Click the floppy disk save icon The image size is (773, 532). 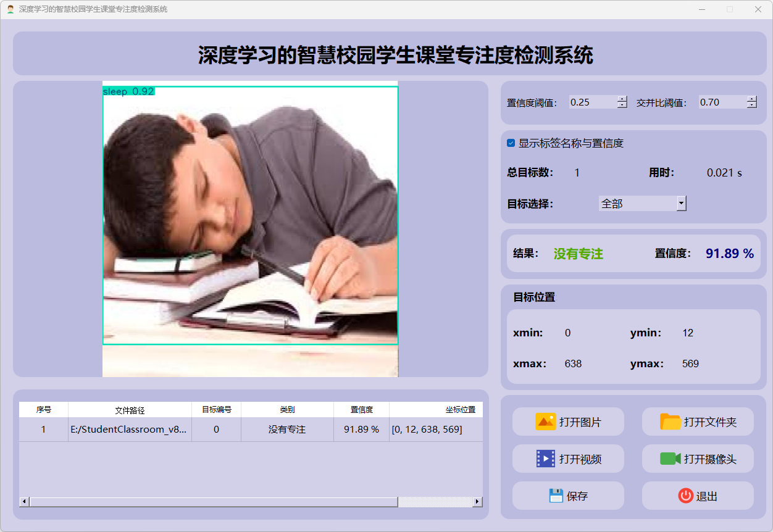pos(556,496)
